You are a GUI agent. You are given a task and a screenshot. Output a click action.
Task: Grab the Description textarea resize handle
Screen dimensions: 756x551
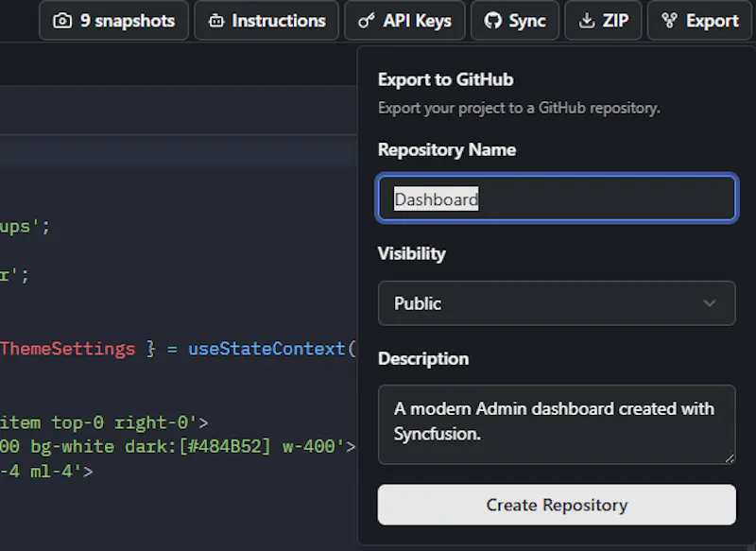(x=730, y=458)
